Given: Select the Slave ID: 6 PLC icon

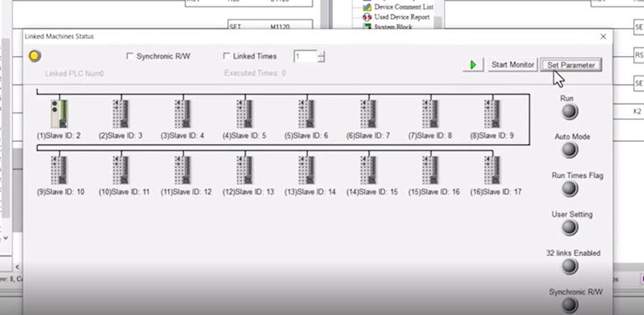Looking at the screenshot, I should click(x=307, y=114).
